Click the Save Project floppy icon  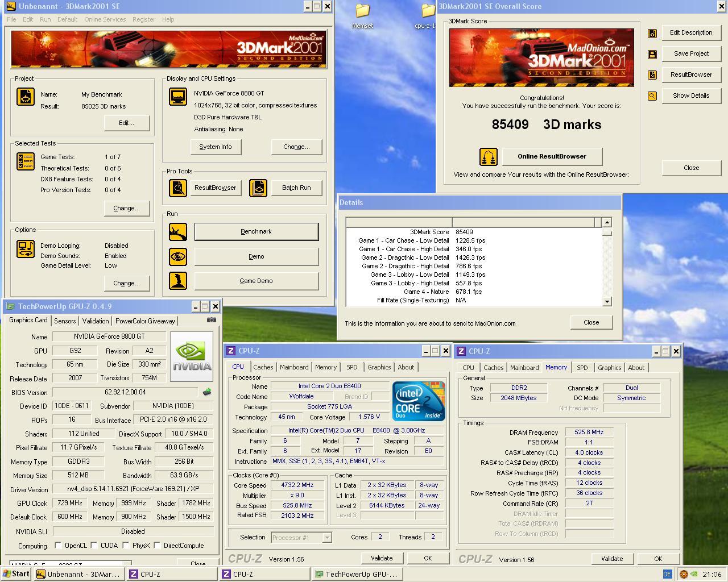tap(652, 54)
